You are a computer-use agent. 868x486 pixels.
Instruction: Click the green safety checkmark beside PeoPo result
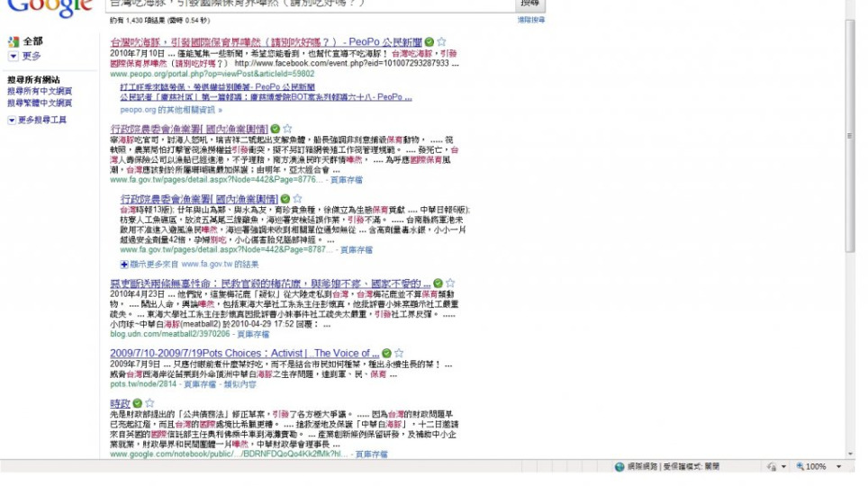pos(429,42)
